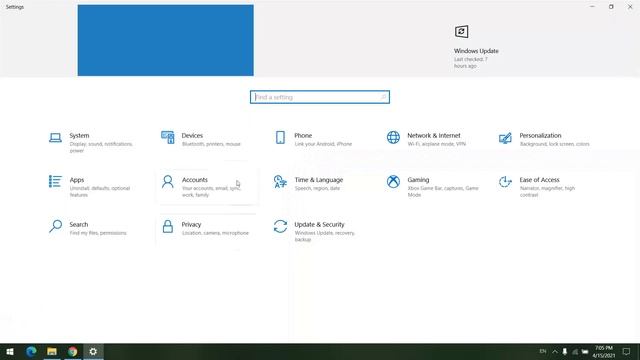Open the Personalization paintbrush icon
This screenshot has width=640, height=360.
tap(505, 138)
